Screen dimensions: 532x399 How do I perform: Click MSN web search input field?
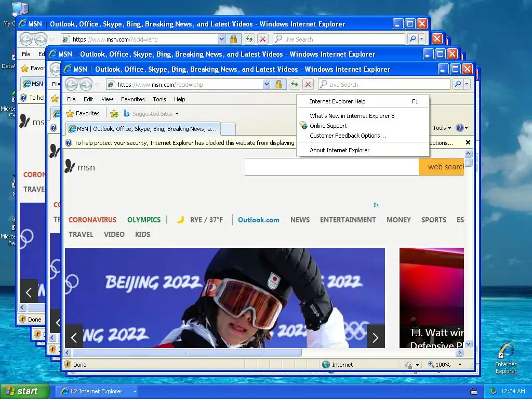point(332,167)
